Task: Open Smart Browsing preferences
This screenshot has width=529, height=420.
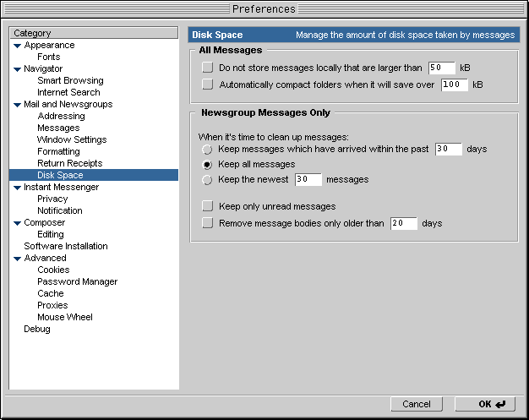Action: tap(70, 80)
